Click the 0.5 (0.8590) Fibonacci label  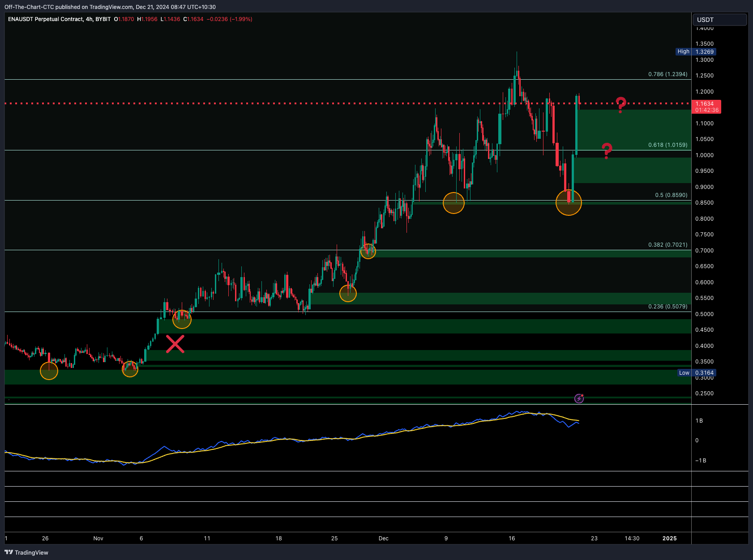671,195
